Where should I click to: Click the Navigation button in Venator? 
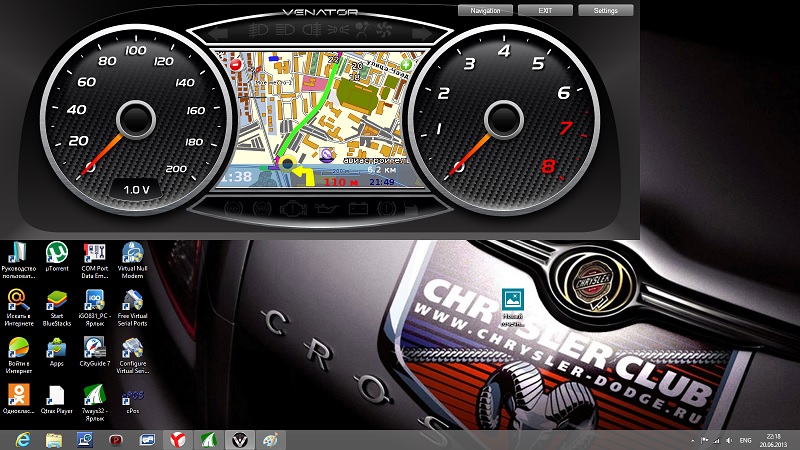click(x=485, y=10)
